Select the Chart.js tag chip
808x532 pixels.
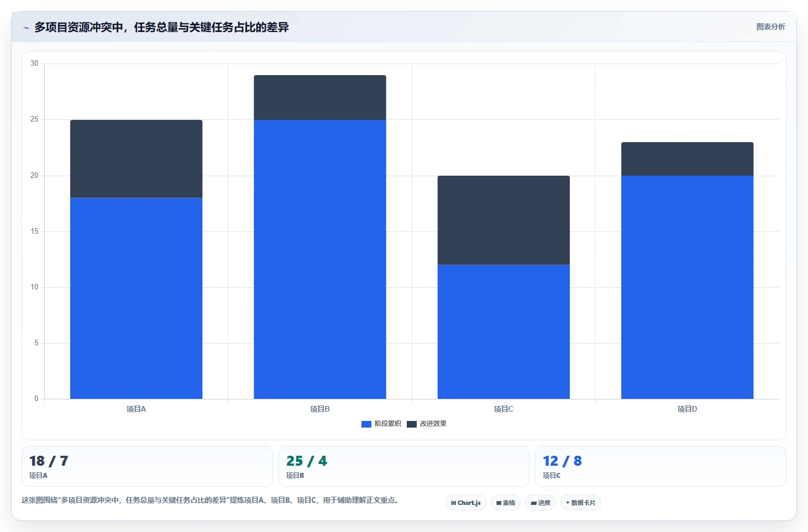click(x=466, y=503)
